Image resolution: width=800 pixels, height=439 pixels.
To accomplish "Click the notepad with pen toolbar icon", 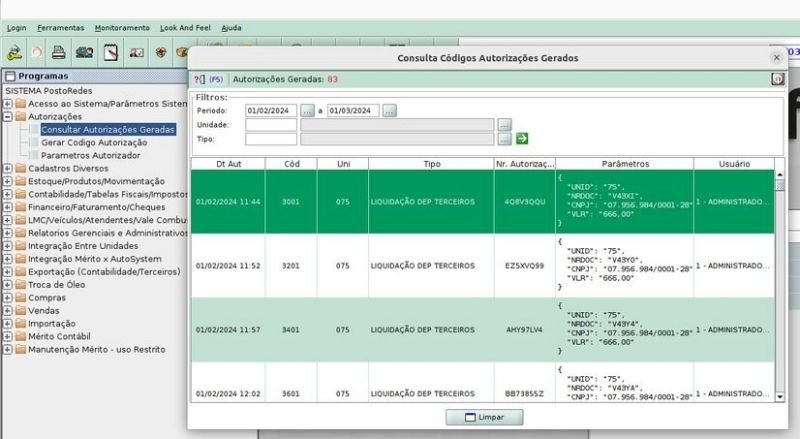I will click(x=111, y=52).
